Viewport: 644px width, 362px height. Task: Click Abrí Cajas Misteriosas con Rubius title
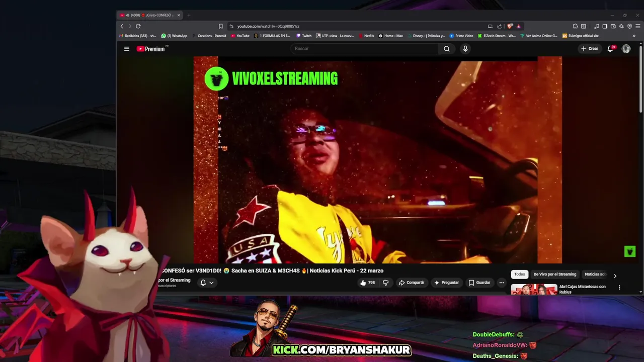[582, 289]
